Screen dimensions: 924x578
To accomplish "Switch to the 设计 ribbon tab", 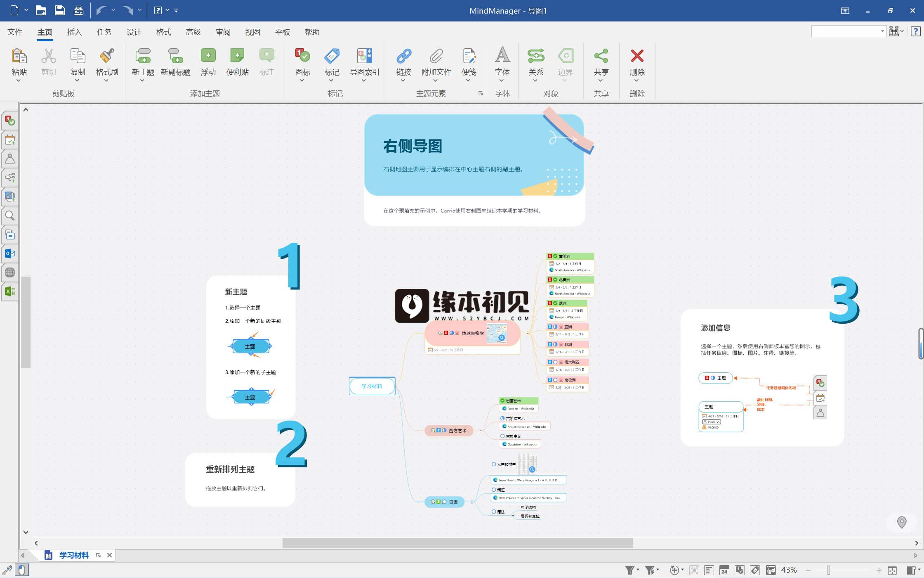I will click(x=134, y=32).
